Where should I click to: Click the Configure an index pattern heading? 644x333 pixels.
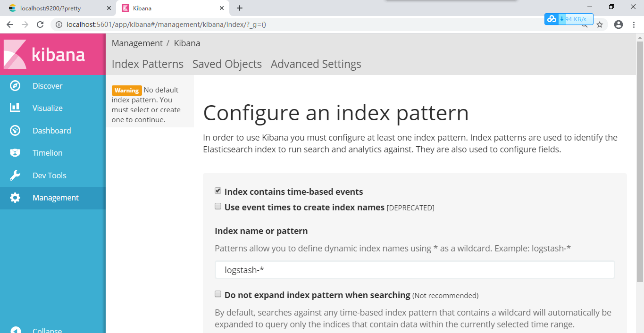336,113
